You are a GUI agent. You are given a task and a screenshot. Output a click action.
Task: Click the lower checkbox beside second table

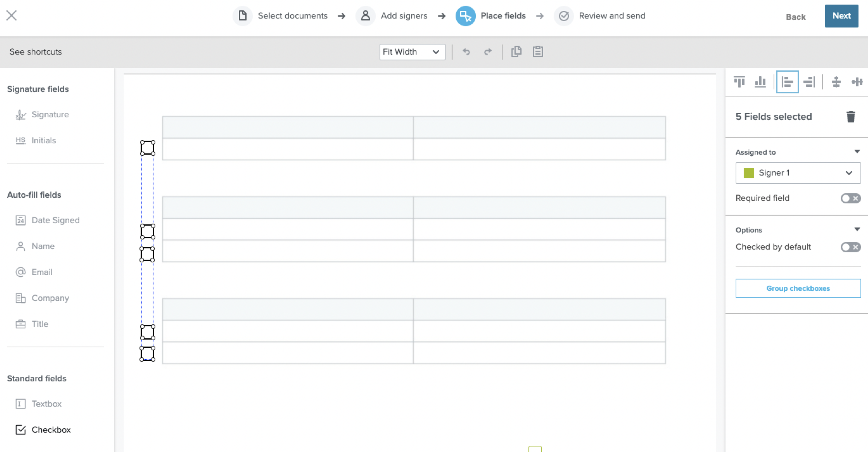point(147,254)
